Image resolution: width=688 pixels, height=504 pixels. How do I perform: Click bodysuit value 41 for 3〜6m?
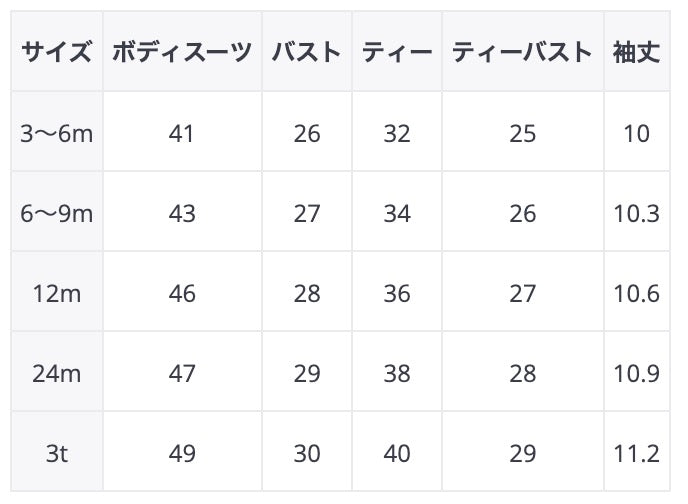[182, 133]
